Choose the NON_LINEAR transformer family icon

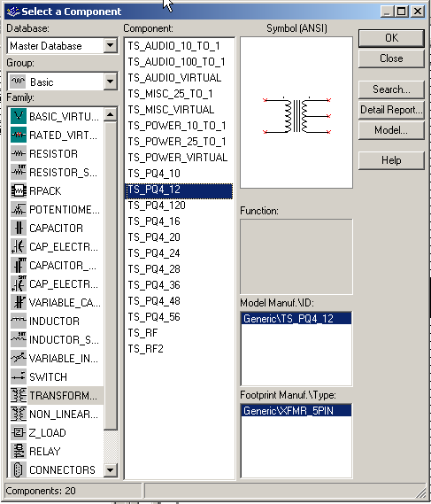(19, 414)
